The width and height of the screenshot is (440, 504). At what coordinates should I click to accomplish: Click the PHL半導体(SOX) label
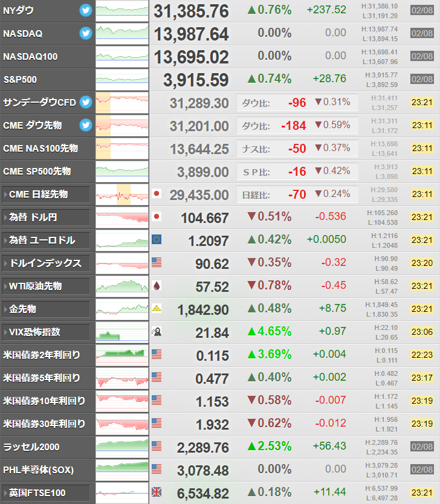coord(38,470)
